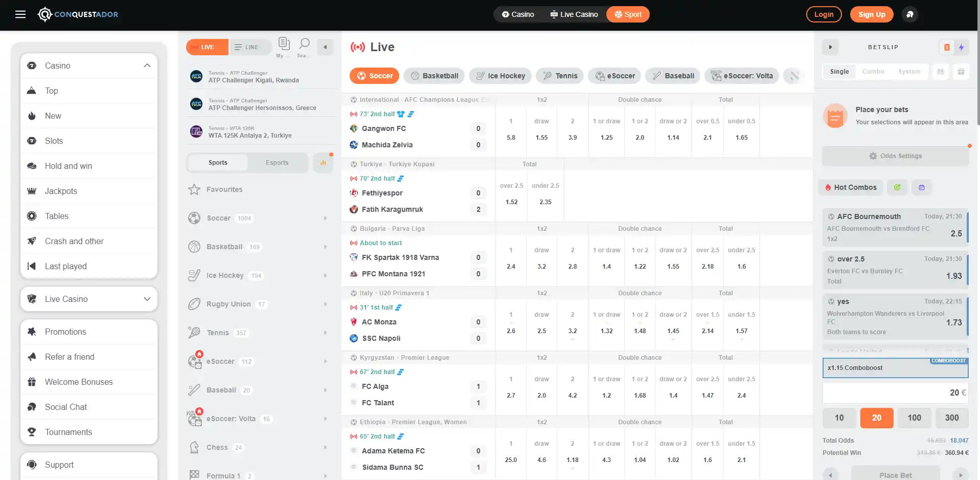Switch to Casino tab in header
Viewport: 980px width, 480px height.
tap(518, 14)
